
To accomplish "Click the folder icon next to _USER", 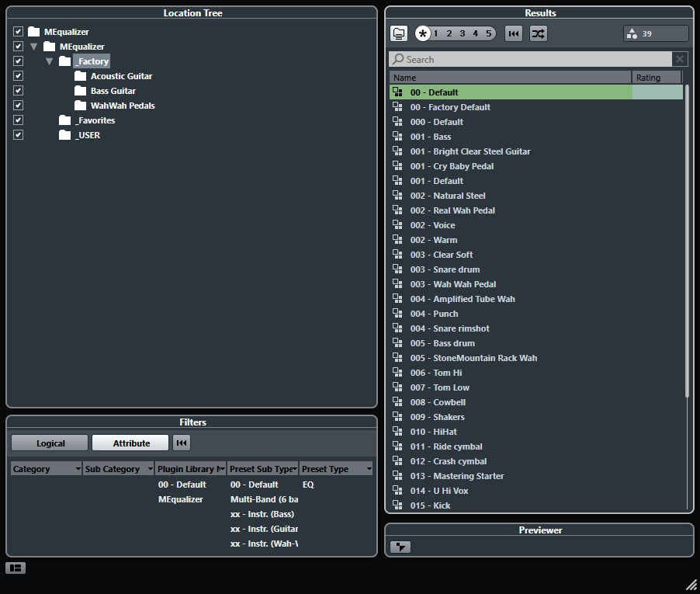I will 64,135.
